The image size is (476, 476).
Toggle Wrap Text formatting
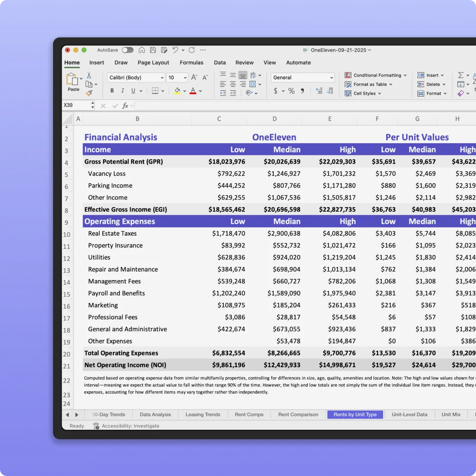pos(253,76)
